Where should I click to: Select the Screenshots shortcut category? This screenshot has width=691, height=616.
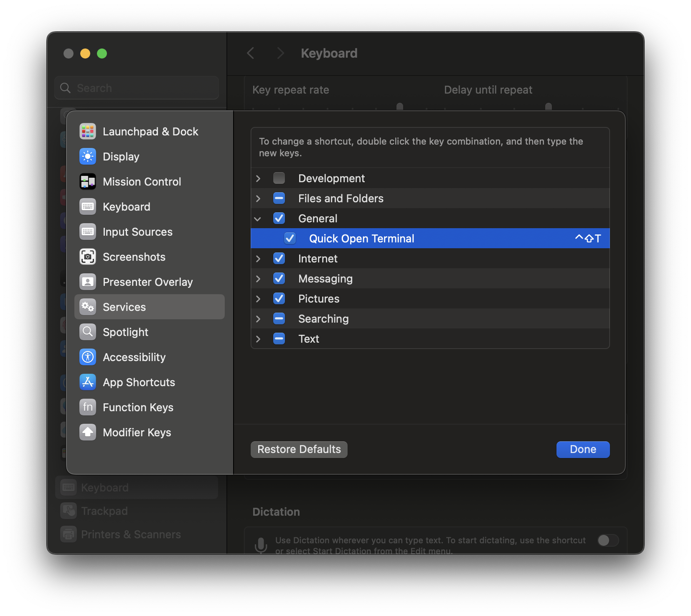tap(150, 257)
